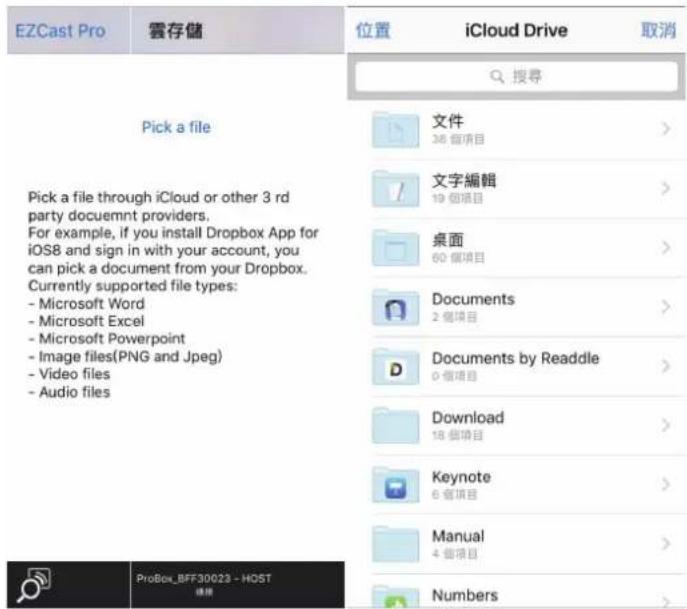The height and width of the screenshot is (609, 687).
Task: Open the 桌面 folder icon
Action: pyautogui.click(x=396, y=248)
